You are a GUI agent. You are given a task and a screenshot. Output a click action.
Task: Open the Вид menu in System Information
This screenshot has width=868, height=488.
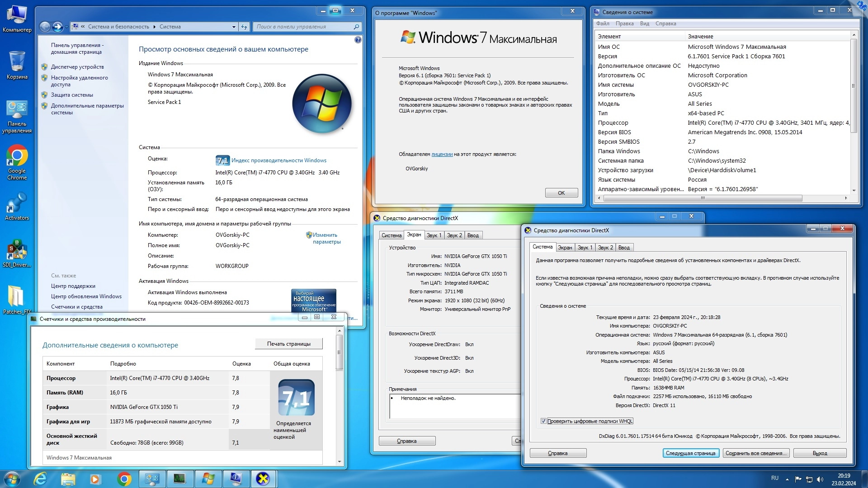tap(644, 23)
